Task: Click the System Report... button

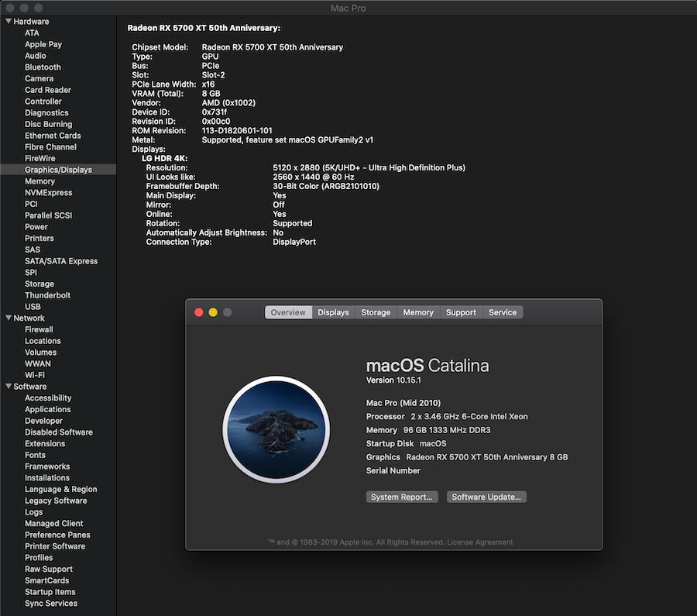Action: click(402, 497)
